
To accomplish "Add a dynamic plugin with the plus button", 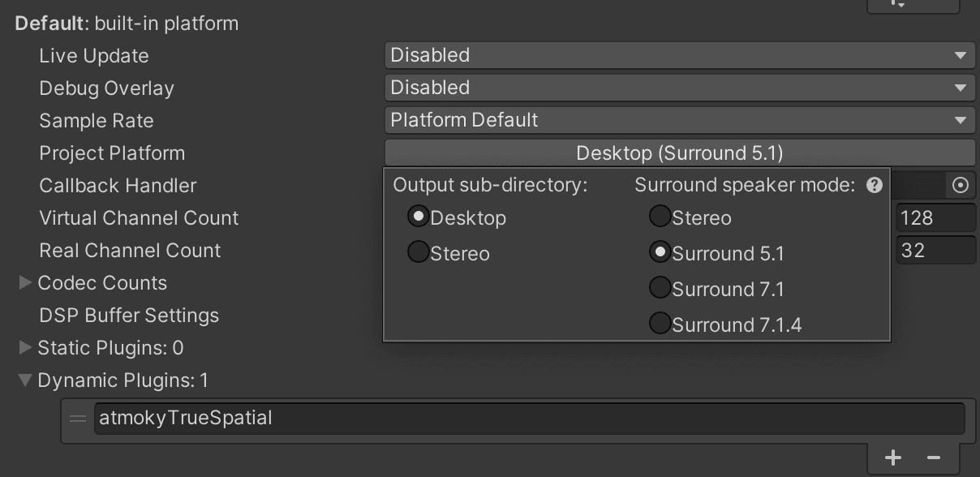I will point(892,457).
